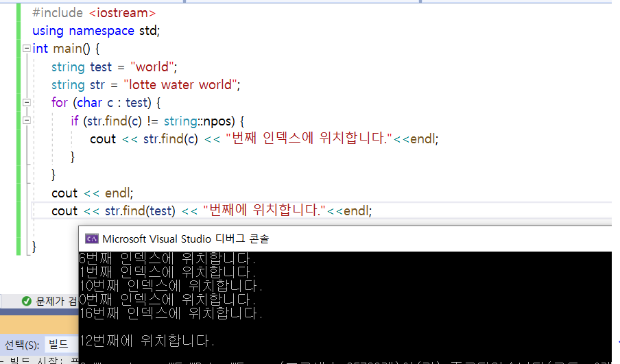Viewport: 620px width, 364px height.
Task: Click the closing brace of main function
Action: 34,247
